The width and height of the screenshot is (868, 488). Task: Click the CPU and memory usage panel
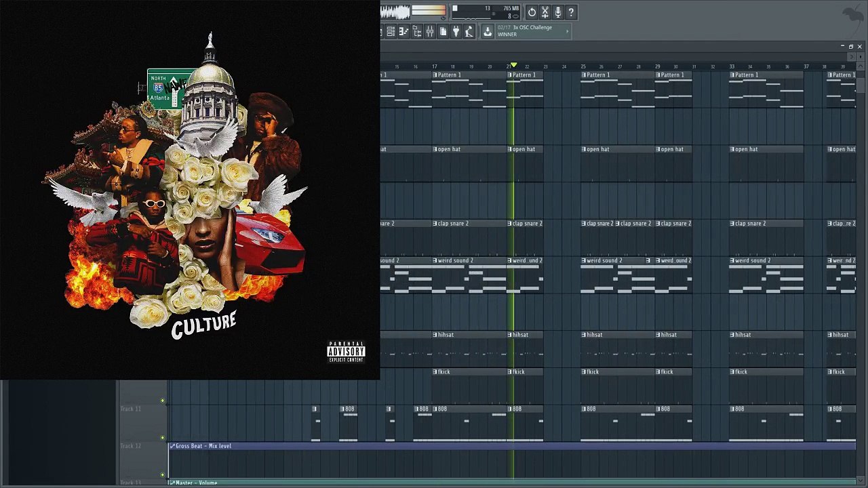click(x=486, y=12)
